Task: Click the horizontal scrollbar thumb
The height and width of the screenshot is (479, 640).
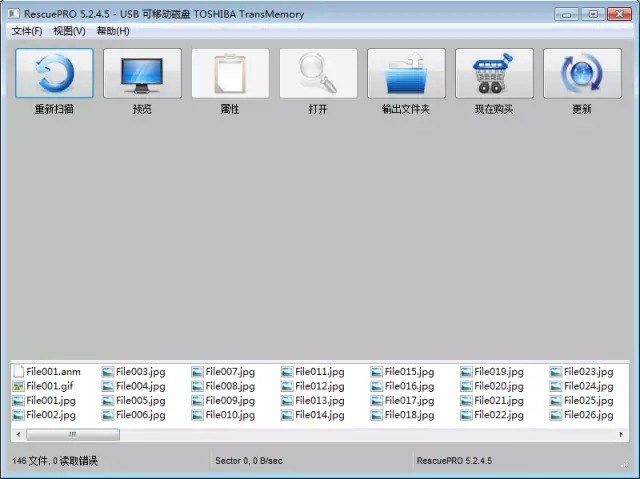Action: tap(72, 435)
